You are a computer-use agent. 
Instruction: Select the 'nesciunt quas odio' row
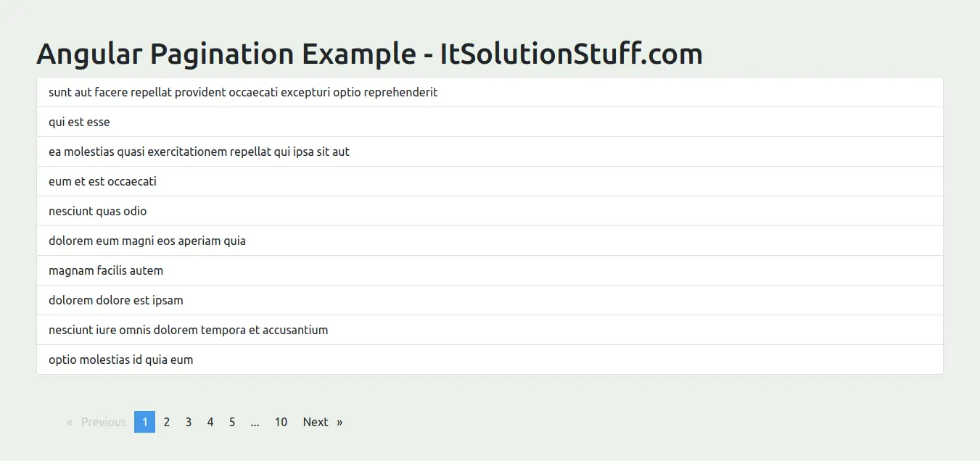point(97,211)
